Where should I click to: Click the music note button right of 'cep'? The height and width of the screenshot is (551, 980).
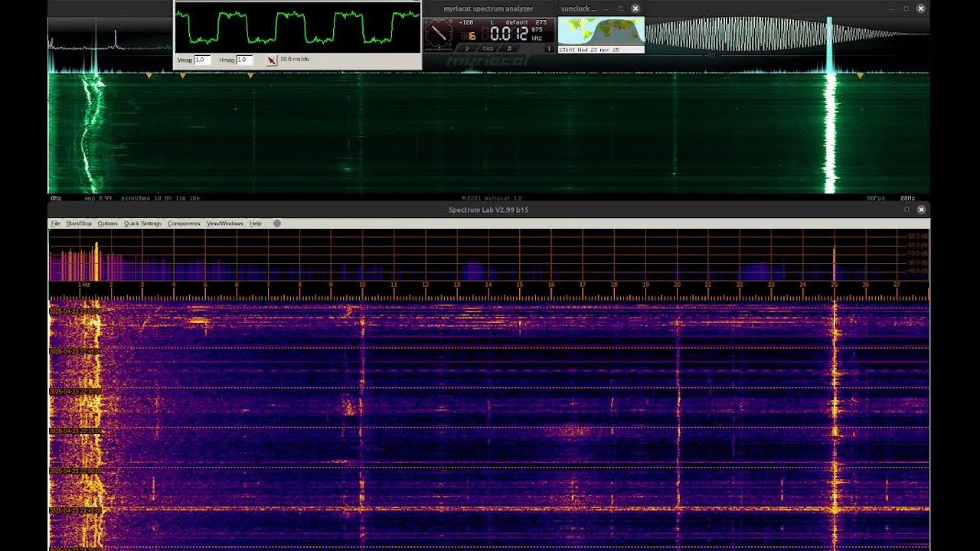pos(508,48)
